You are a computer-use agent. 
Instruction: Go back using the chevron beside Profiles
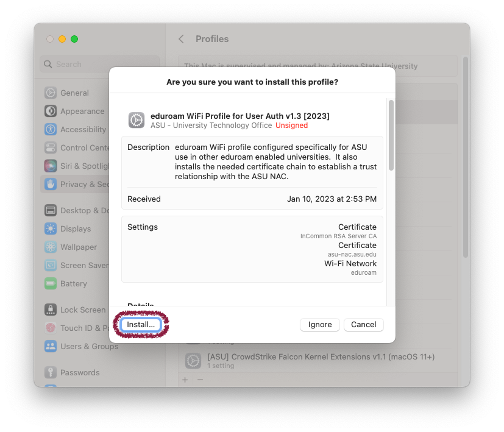pos(181,39)
